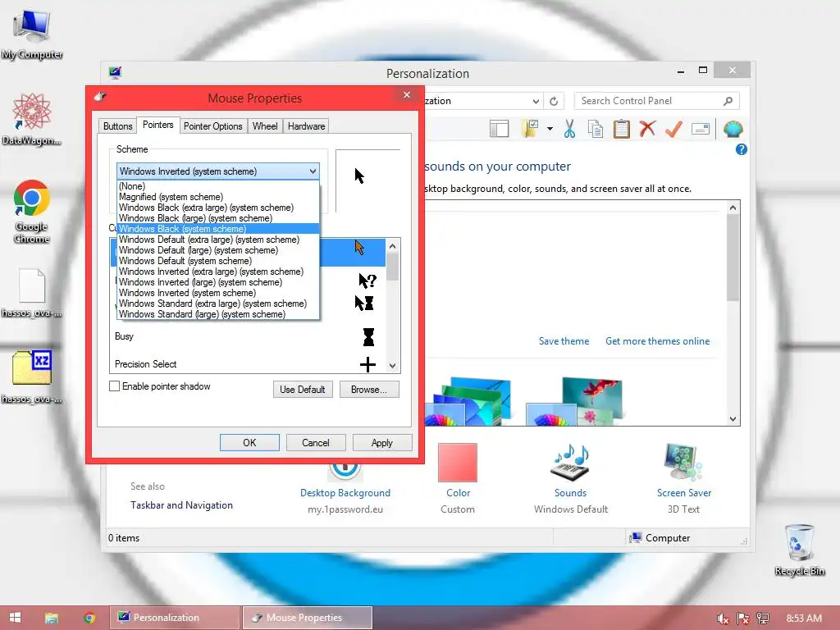The width and height of the screenshot is (840, 630).
Task: Click the network tray icon
Action: (x=763, y=619)
